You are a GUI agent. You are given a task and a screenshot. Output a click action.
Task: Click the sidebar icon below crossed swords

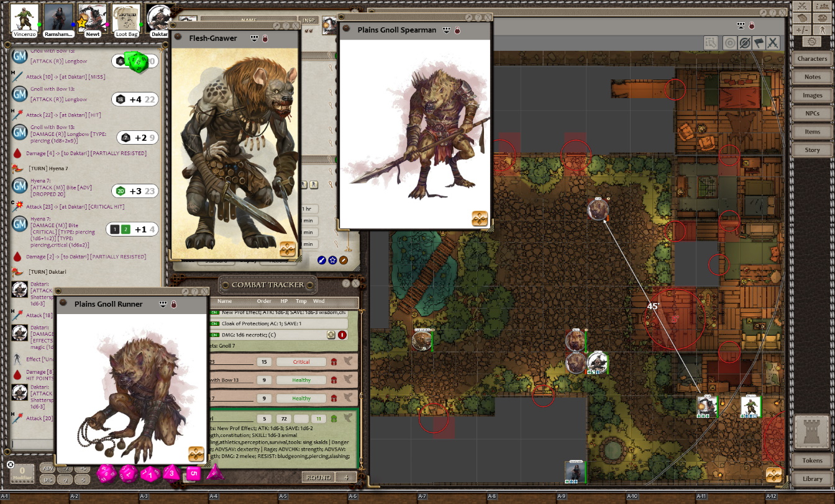[803, 18]
